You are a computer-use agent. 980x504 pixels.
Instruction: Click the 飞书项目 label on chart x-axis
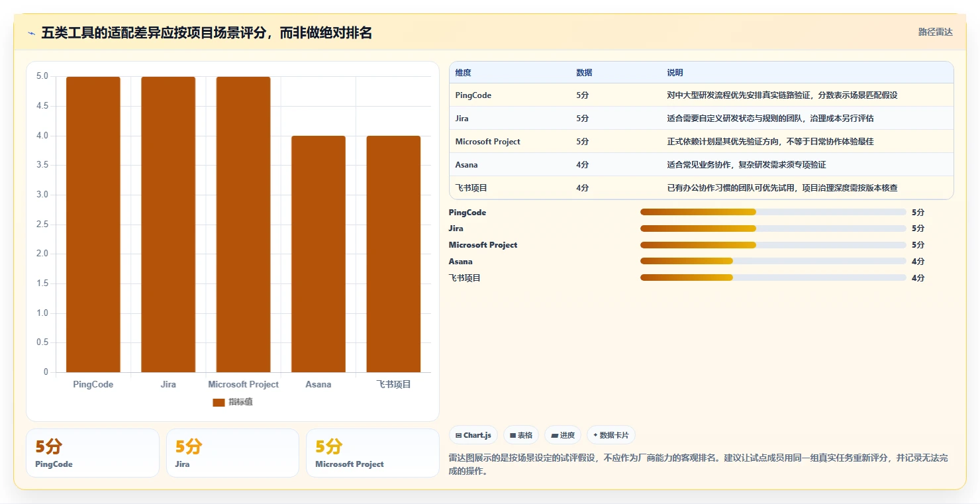point(394,385)
